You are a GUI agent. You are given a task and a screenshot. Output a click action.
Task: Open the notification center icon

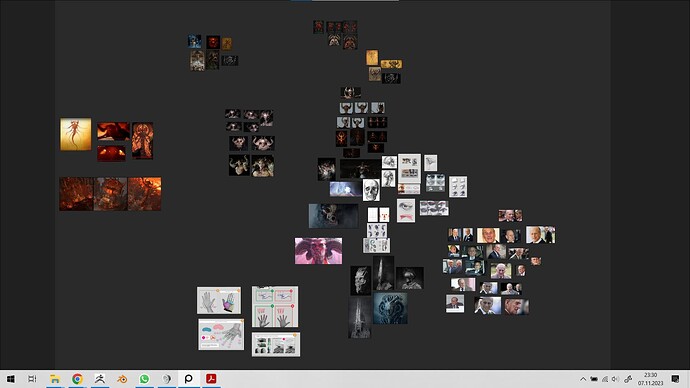[675, 379]
